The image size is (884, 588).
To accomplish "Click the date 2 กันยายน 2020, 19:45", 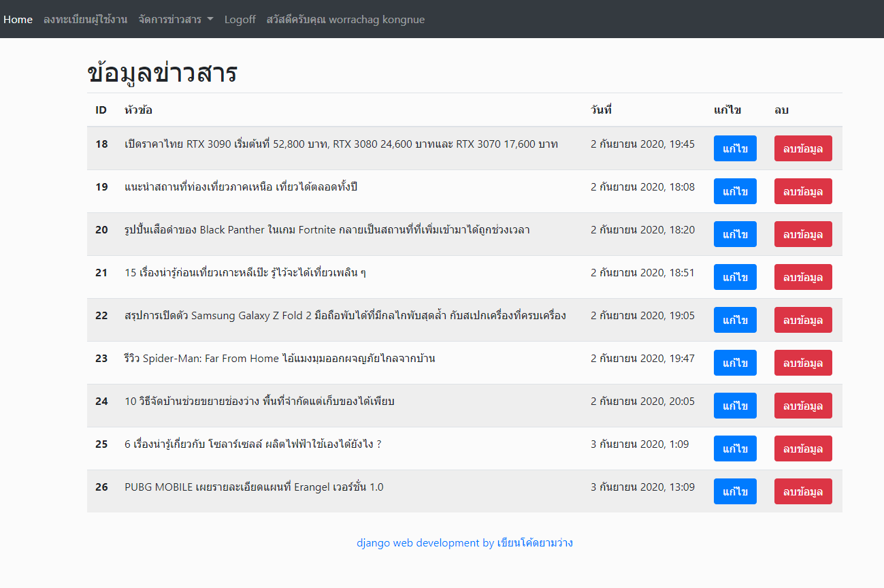I will coord(642,144).
